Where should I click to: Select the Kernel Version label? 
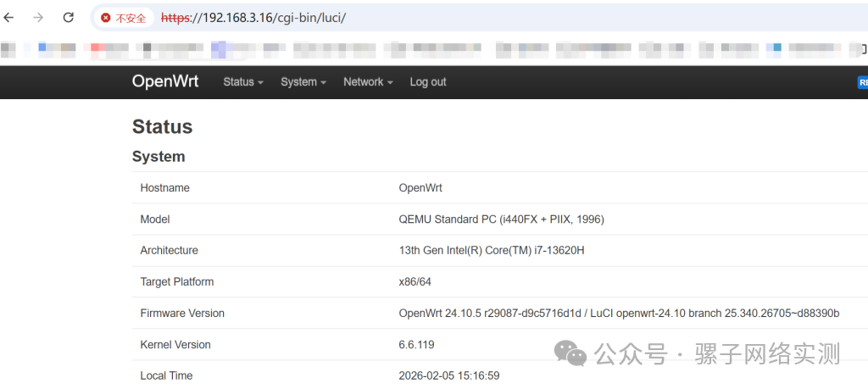point(175,345)
